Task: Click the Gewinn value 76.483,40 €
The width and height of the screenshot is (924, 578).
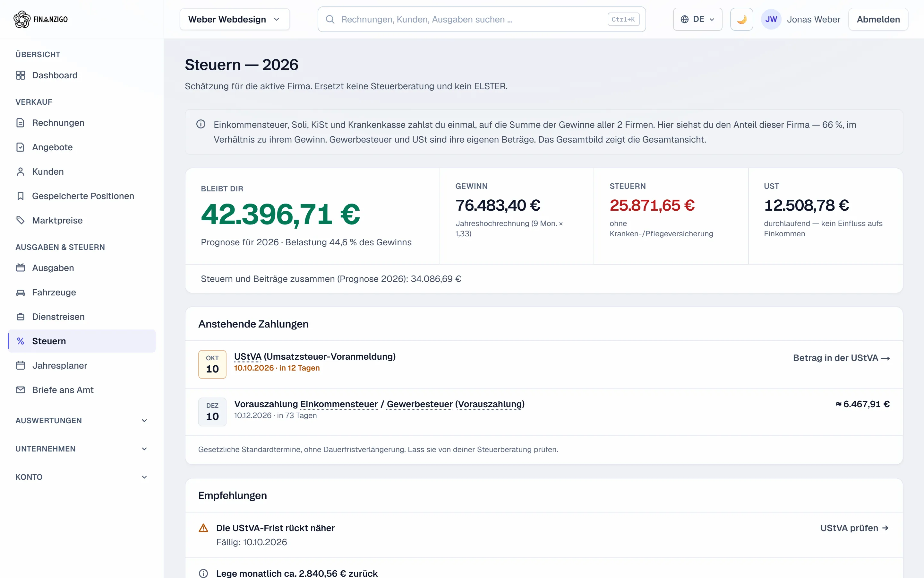Action: point(498,205)
